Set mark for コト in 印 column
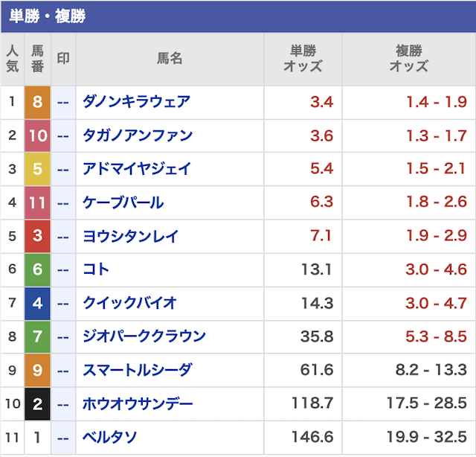Screen dimensions: 476x457 point(63,270)
